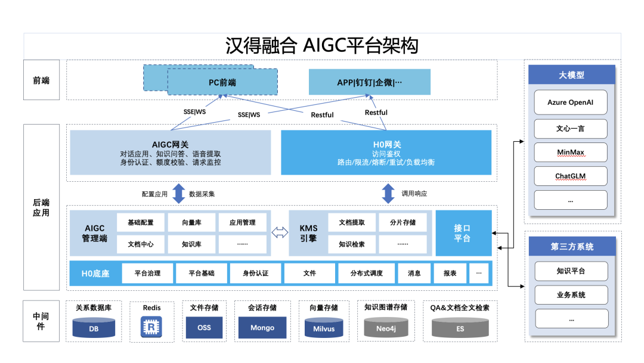
Task: Click the 第三方系统 panel header
Action: [571, 247]
